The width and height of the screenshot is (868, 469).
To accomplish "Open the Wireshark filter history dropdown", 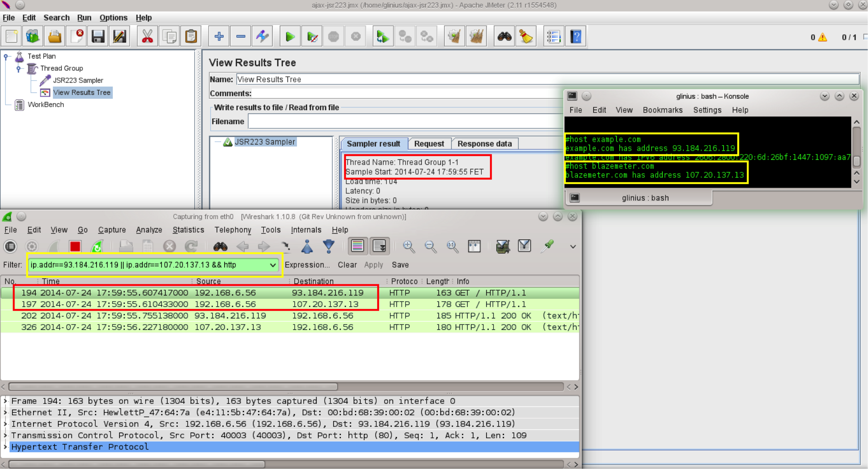I will 273,265.
